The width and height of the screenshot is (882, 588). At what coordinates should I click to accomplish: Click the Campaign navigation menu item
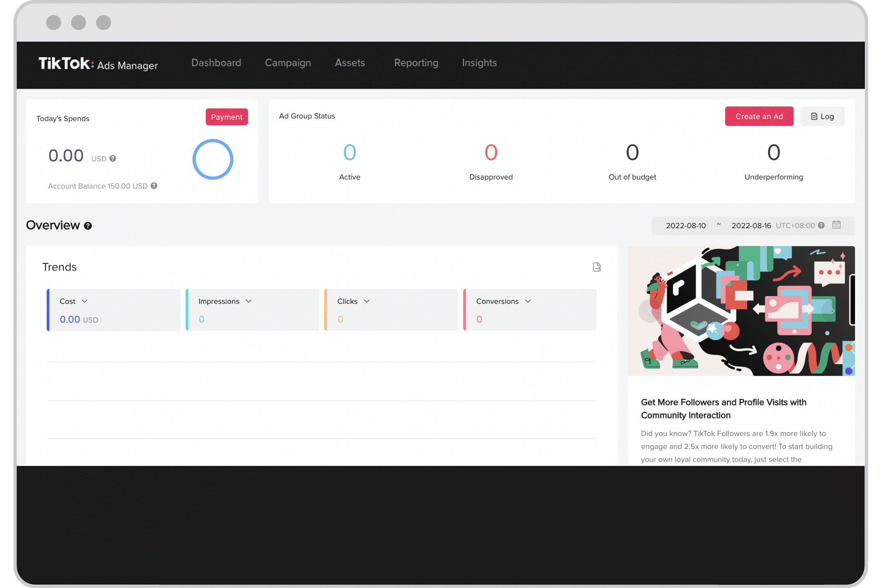[287, 62]
